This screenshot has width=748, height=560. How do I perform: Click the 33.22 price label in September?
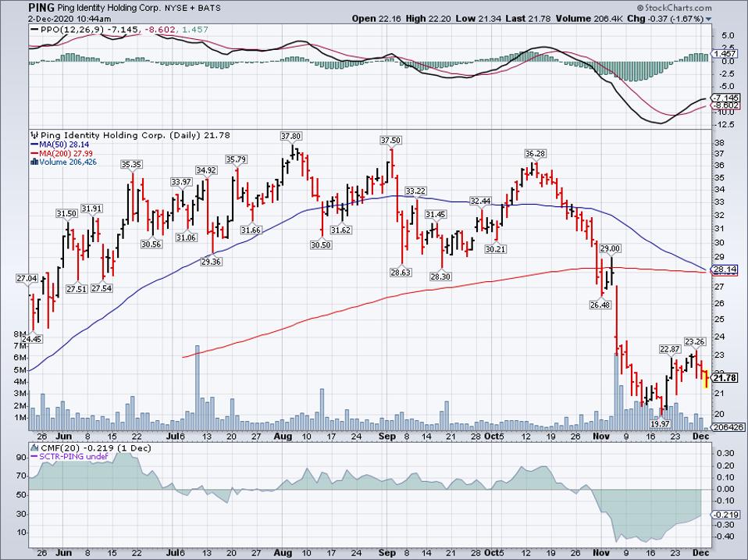coord(415,191)
